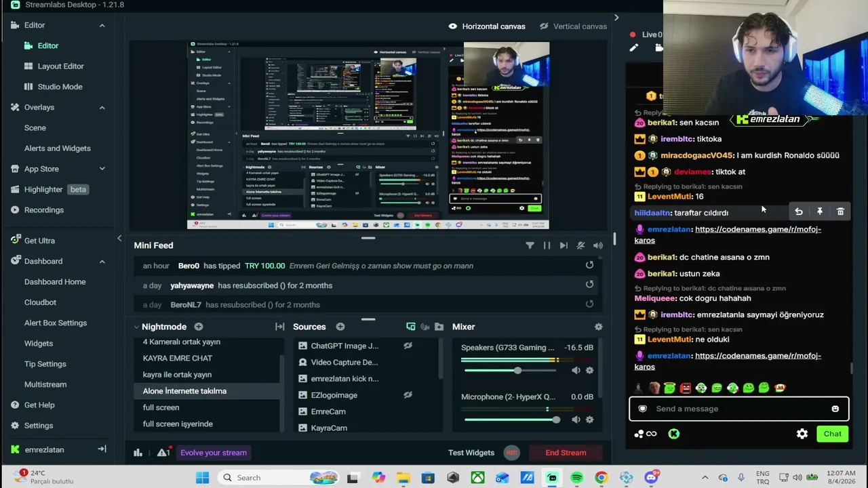The height and width of the screenshot is (488, 868).
Task: Open the emoji picker in chat input
Action: coord(835,409)
